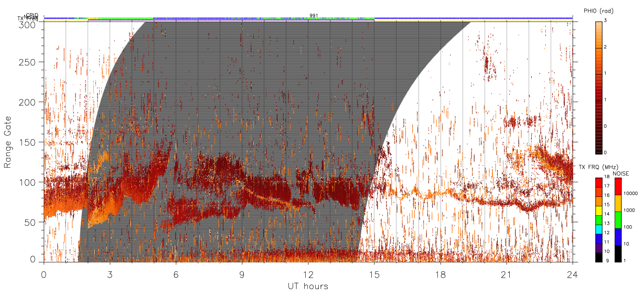Select the '1000' label in NOISE legend
The width and height of the screenshot is (644, 297).
629,211
